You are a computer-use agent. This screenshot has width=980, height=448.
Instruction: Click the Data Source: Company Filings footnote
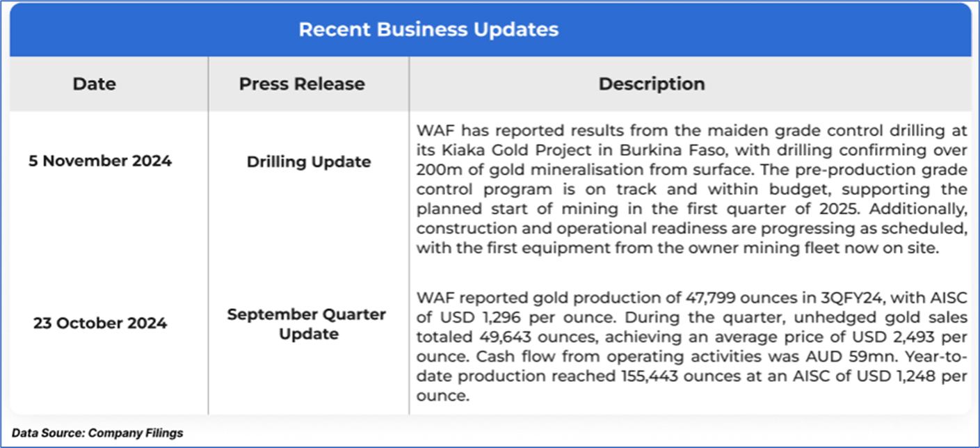97,433
